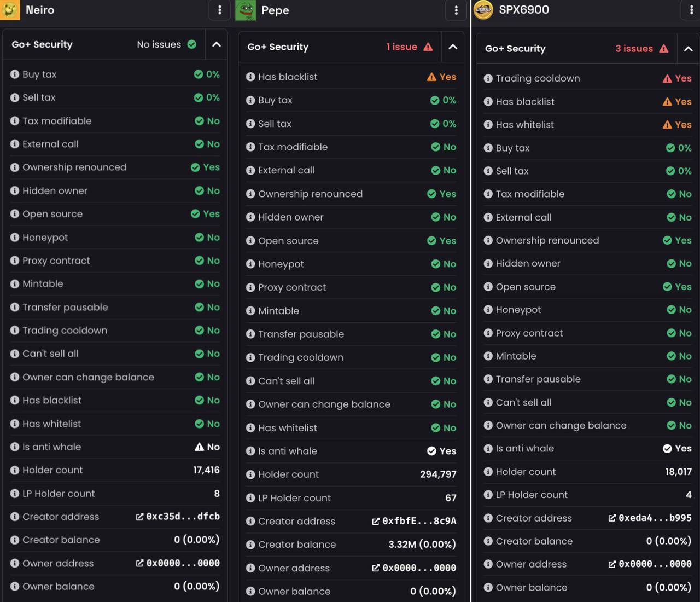Screen dimensions: 700x602
Task: Click the Pepe Honeypot No value
Action: pyautogui.click(x=444, y=264)
